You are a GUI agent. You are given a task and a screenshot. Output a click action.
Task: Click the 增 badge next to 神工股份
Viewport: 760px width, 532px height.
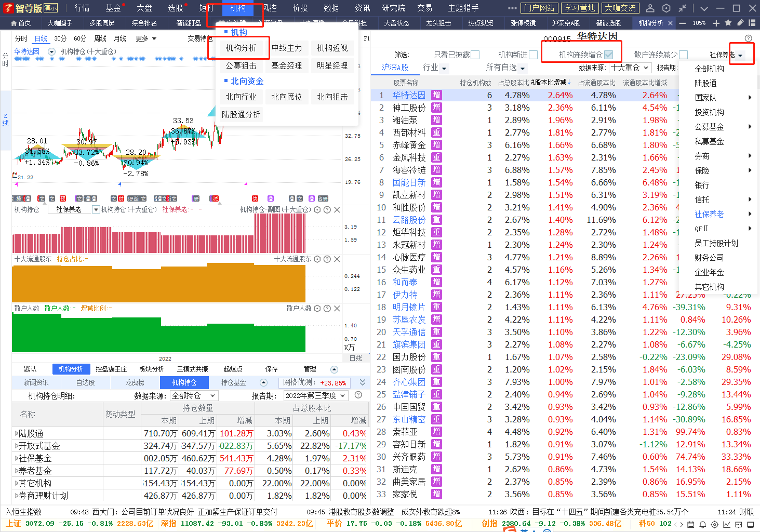(x=436, y=108)
